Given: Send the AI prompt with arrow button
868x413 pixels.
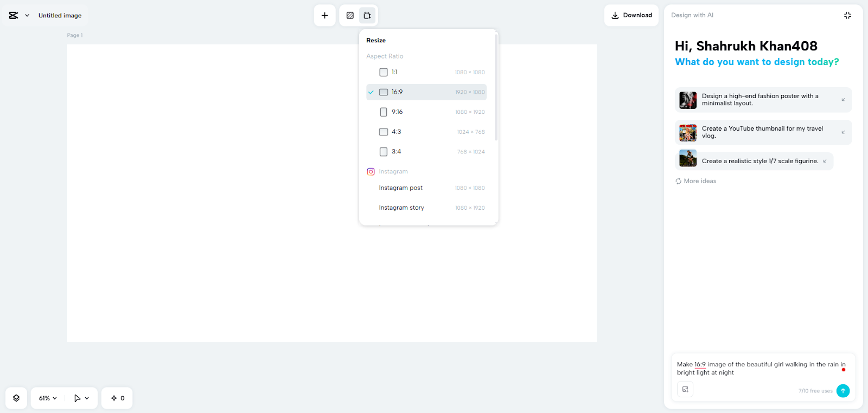Looking at the screenshot, I should pos(843,391).
